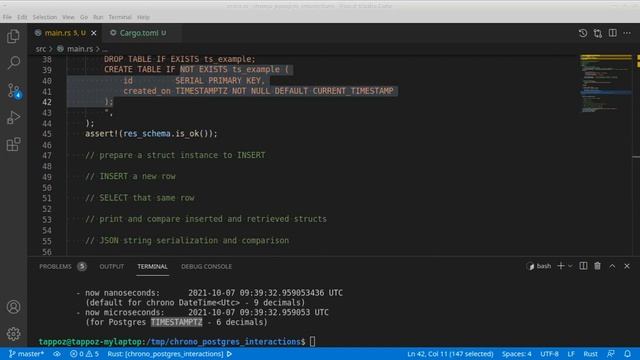Click the Open Changes icon in editor toolbar
Image resolution: width=640 pixels, height=360 pixels.
(x=598, y=33)
